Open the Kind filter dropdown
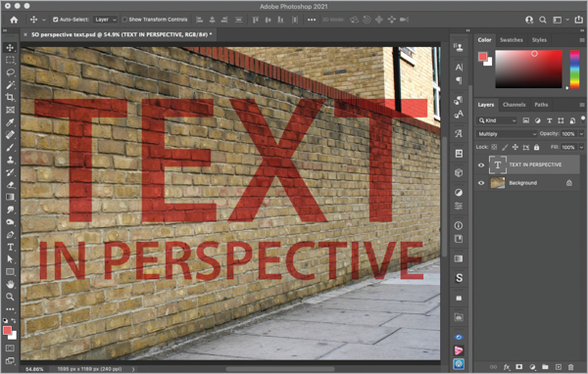Image resolution: width=588 pixels, height=374 pixels. [497, 120]
